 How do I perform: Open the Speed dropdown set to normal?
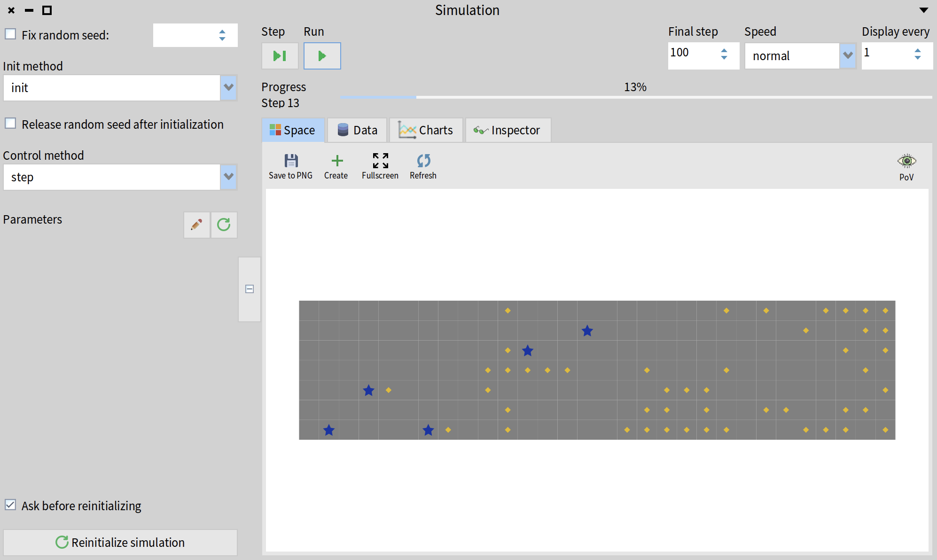tap(847, 55)
